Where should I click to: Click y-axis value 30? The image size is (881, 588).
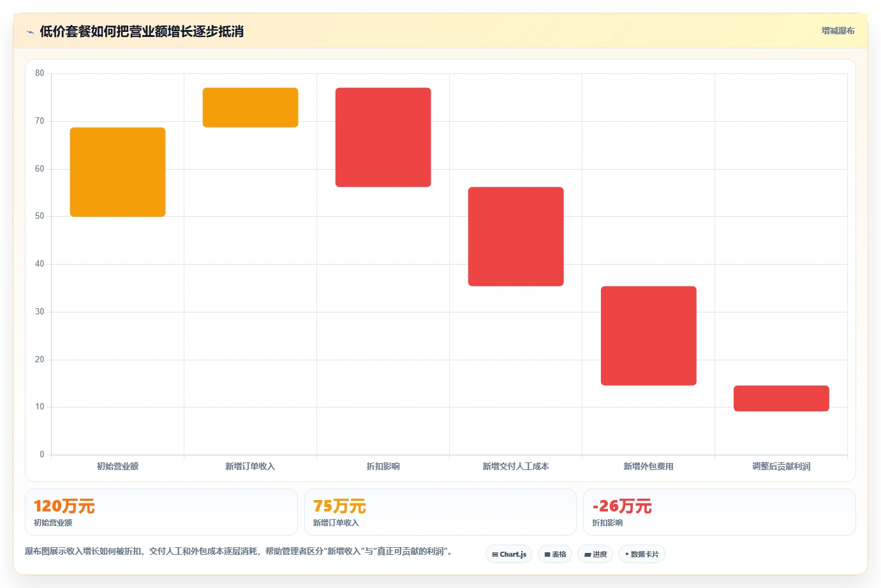[40, 312]
